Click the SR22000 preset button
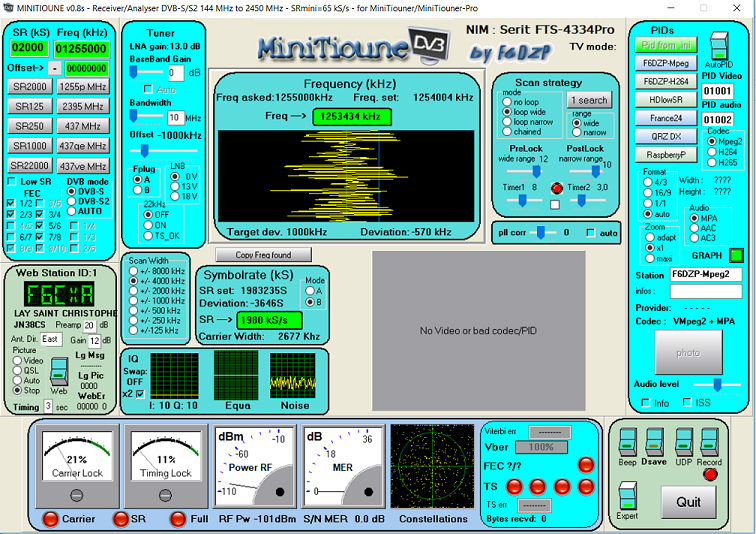Screen dimensions: 756x534 click(x=30, y=166)
